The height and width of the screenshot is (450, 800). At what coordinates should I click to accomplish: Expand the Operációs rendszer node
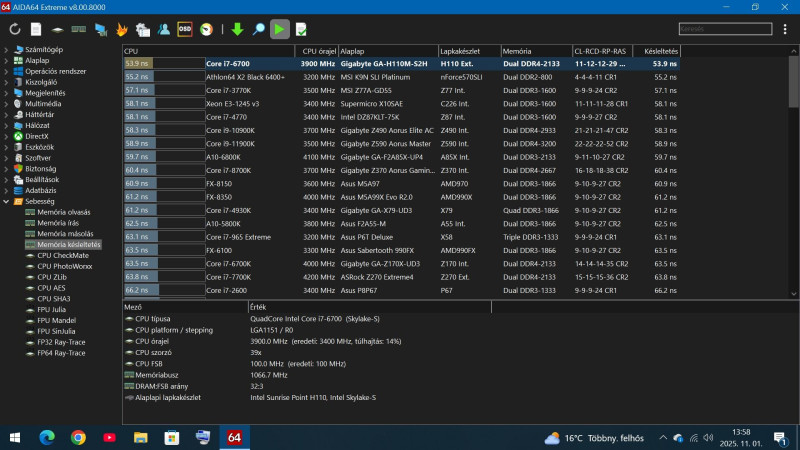(6, 71)
